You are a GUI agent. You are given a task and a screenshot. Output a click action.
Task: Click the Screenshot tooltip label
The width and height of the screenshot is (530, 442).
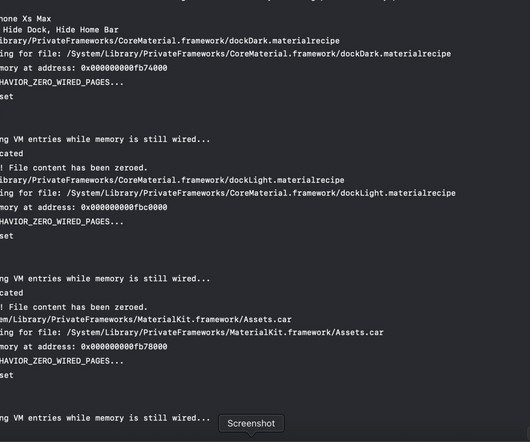(x=251, y=423)
